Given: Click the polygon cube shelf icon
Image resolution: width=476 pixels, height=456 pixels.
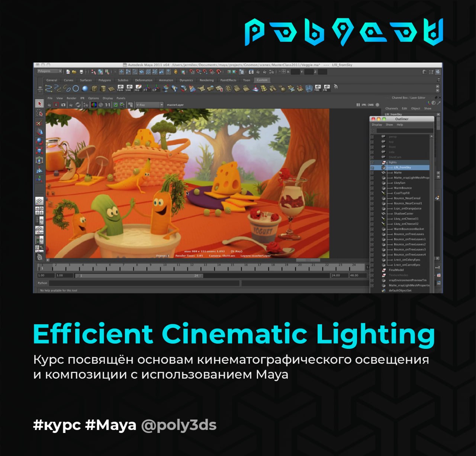Looking at the screenshot, I should coord(94,89).
